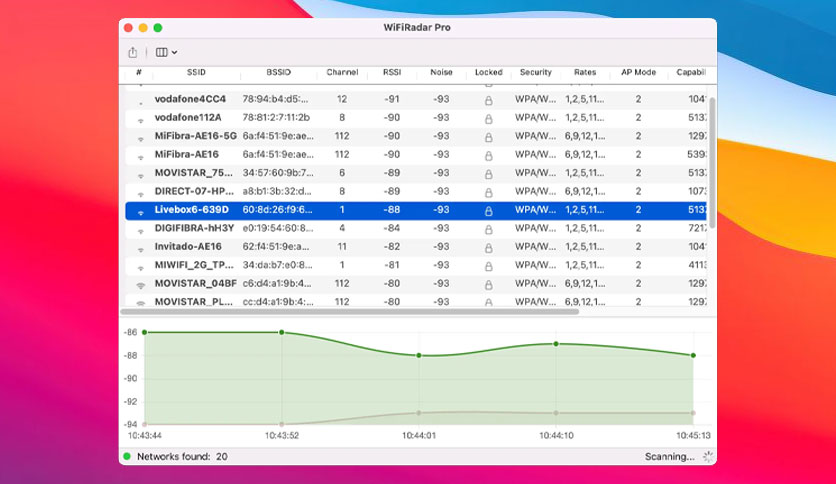
Task: Click lock icon for MOVISTAR_04BF
Action: pos(488,285)
